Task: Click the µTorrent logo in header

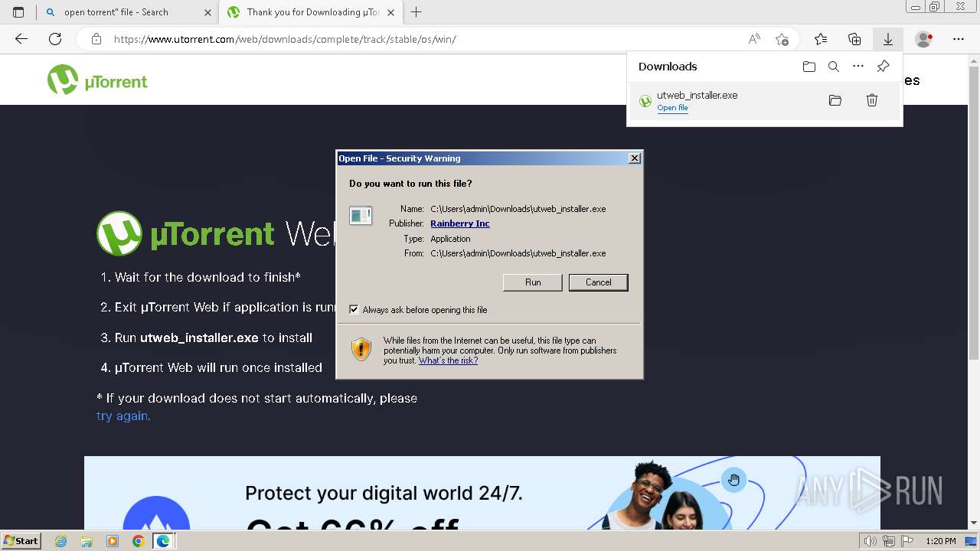Action: click(x=97, y=80)
